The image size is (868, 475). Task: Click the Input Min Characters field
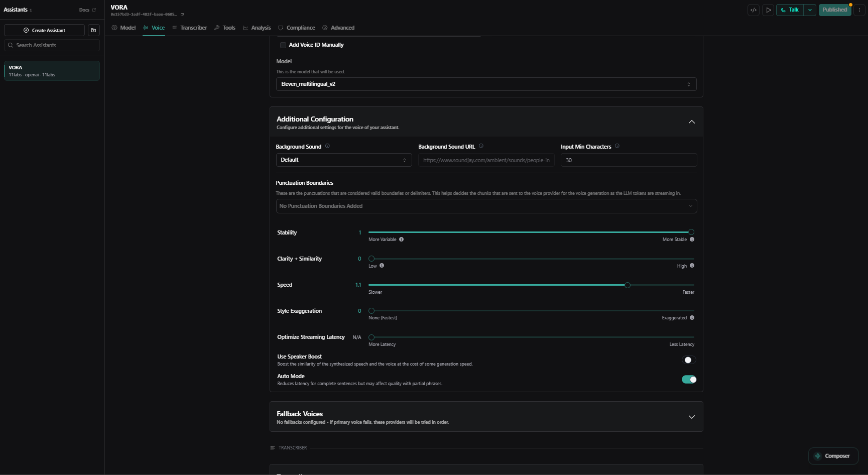coord(629,160)
